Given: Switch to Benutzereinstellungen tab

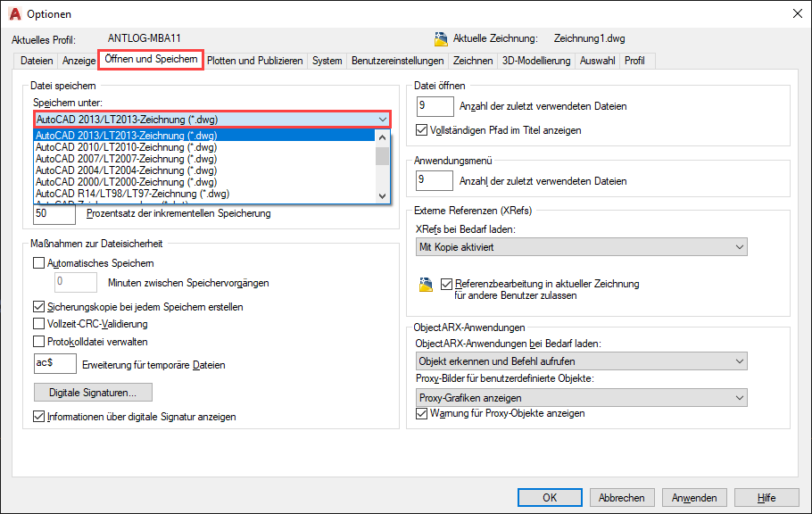Looking at the screenshot, I should [397, 61].
